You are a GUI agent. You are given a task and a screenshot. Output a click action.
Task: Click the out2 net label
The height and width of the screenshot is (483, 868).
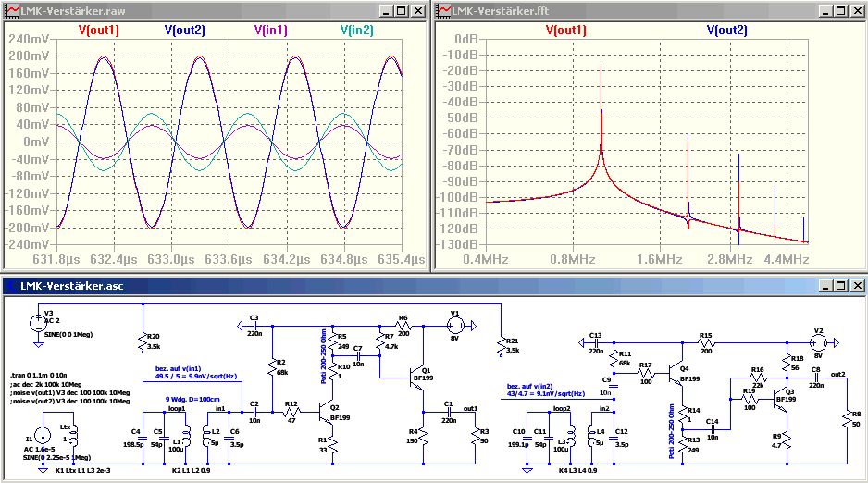tap(838, 374)
